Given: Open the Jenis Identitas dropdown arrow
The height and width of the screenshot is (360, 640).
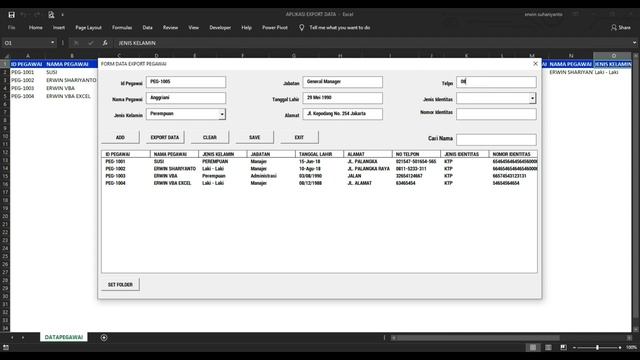Looking at the screenshot, I should point(532,98).
